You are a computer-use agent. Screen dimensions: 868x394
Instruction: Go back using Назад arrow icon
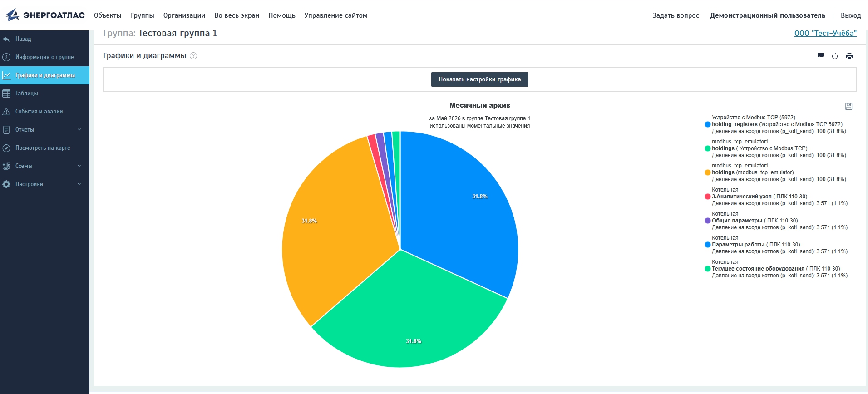6,39
